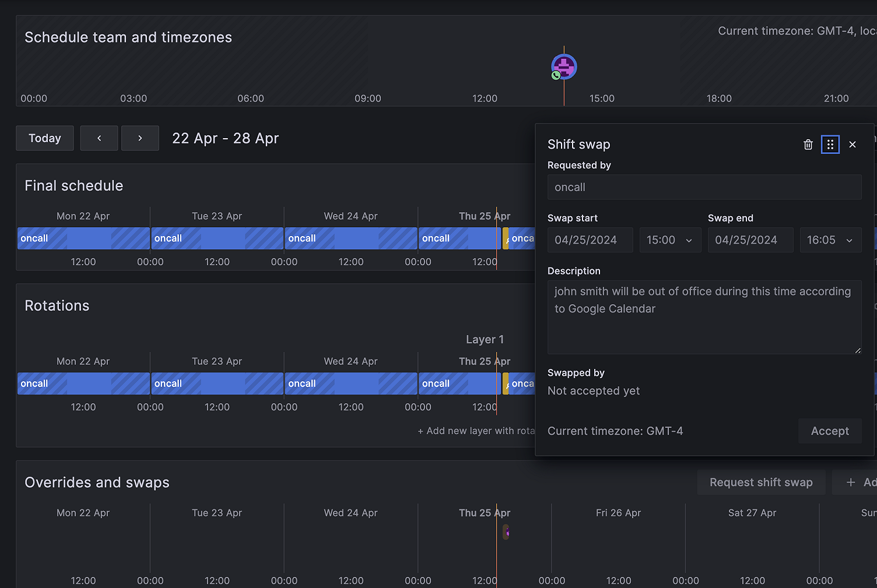
Task: Click the plus icon next to Request shift swap
Action: (x=851, y=482)
